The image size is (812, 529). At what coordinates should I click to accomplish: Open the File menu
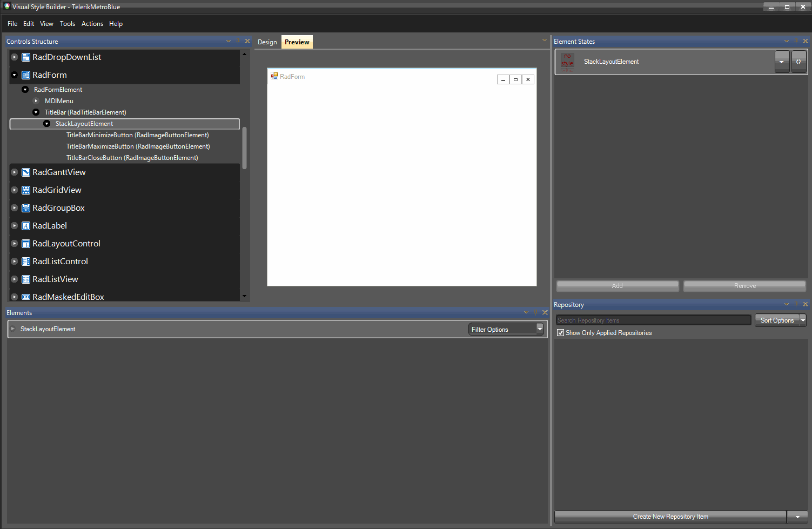click(x=12, y=24)
